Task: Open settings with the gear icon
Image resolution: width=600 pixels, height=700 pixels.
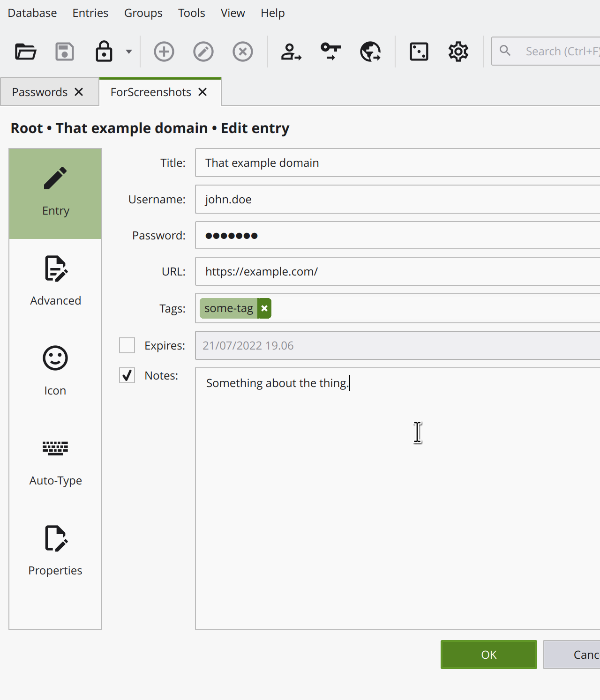Action: click(458, 52)
